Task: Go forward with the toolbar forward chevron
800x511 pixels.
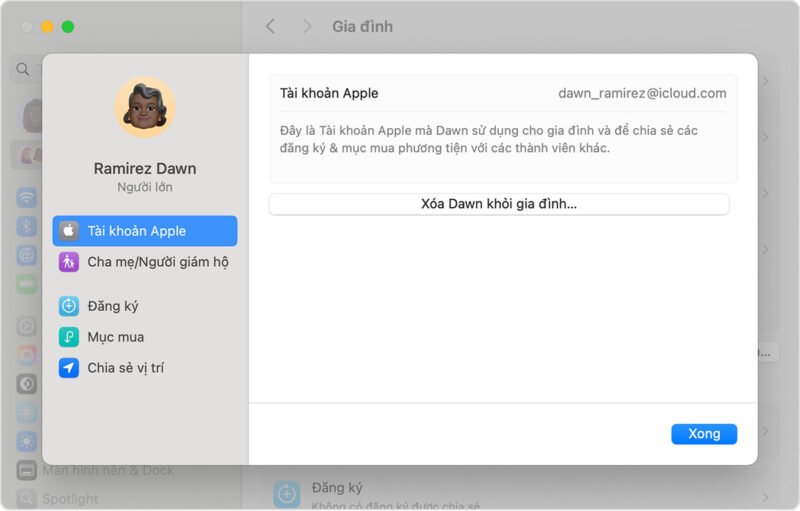Action: (x=307, y=27)
